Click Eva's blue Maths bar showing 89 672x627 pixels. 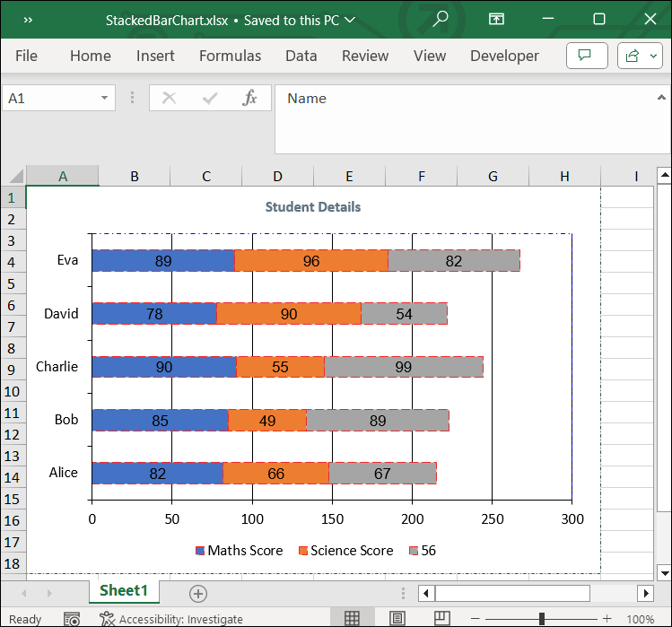click(163, 260)
